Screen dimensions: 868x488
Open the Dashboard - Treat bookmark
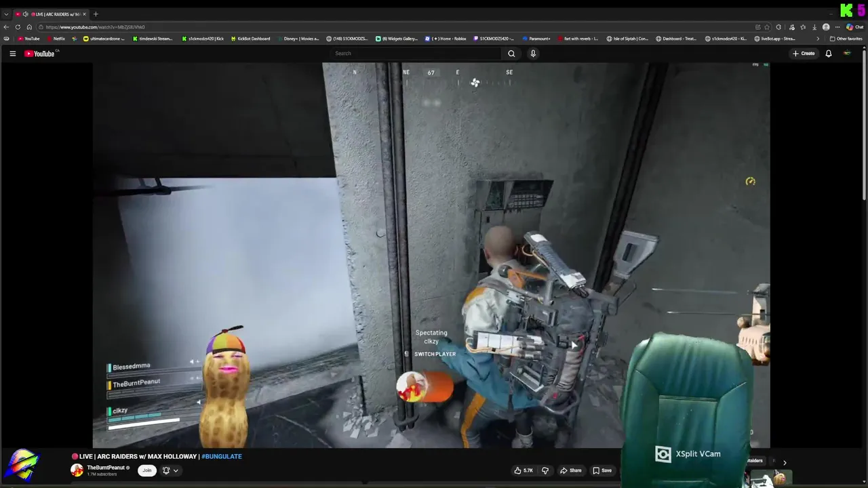pos(677,39)
